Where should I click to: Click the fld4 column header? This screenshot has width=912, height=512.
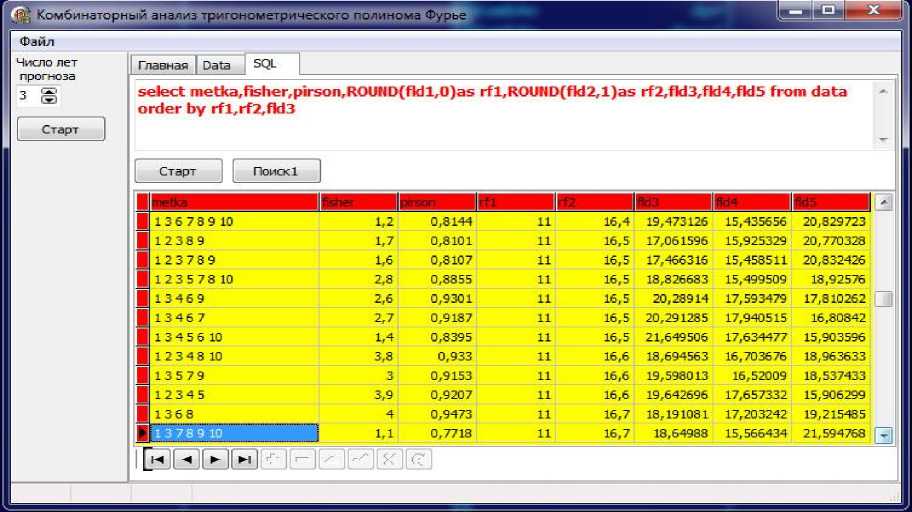pyautogui.click(x=751, y=202)
